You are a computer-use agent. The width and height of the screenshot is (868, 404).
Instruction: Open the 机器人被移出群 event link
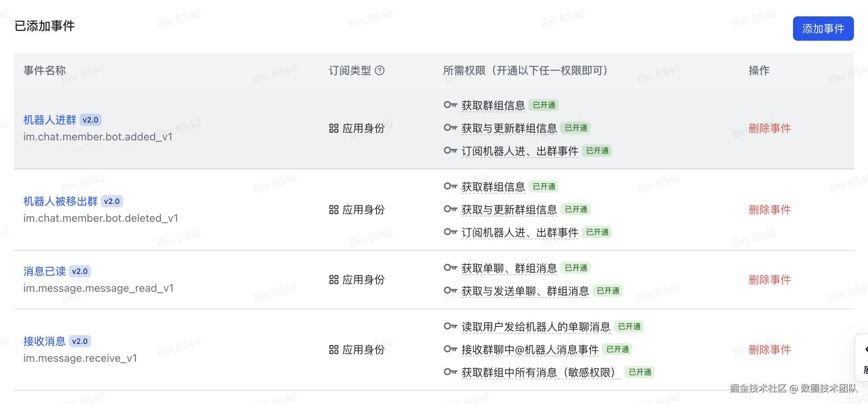pos(61,201)
